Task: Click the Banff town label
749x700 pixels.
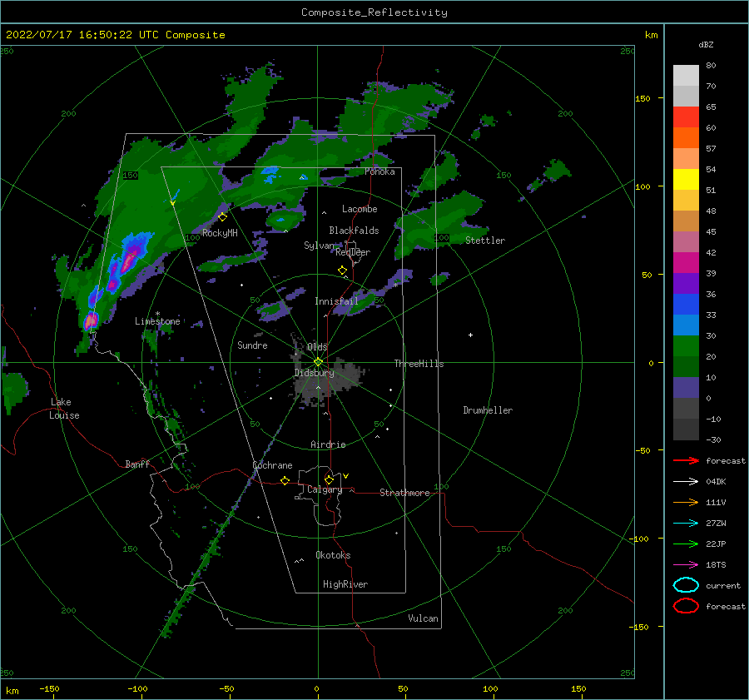Action: (x=137, y=464)
